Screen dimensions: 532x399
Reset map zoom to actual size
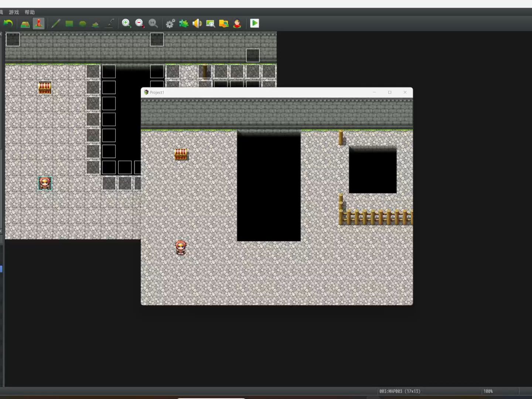coord(153,24)
